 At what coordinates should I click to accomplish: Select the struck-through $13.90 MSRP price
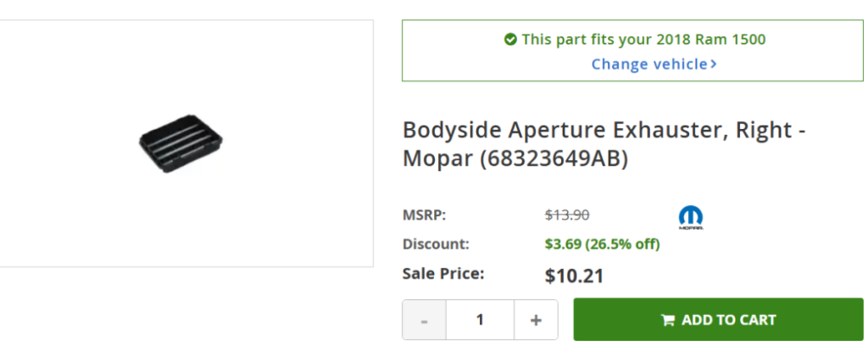[x=567, y=215]
